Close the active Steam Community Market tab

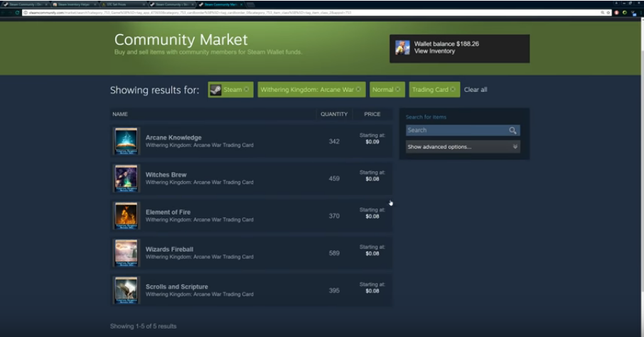(x=241, y=4)
